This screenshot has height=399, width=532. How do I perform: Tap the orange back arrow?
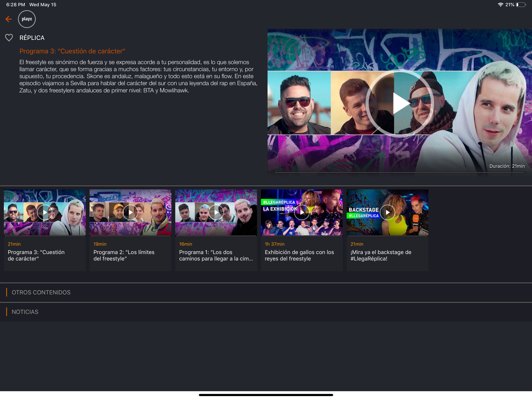tap(9, 19)
